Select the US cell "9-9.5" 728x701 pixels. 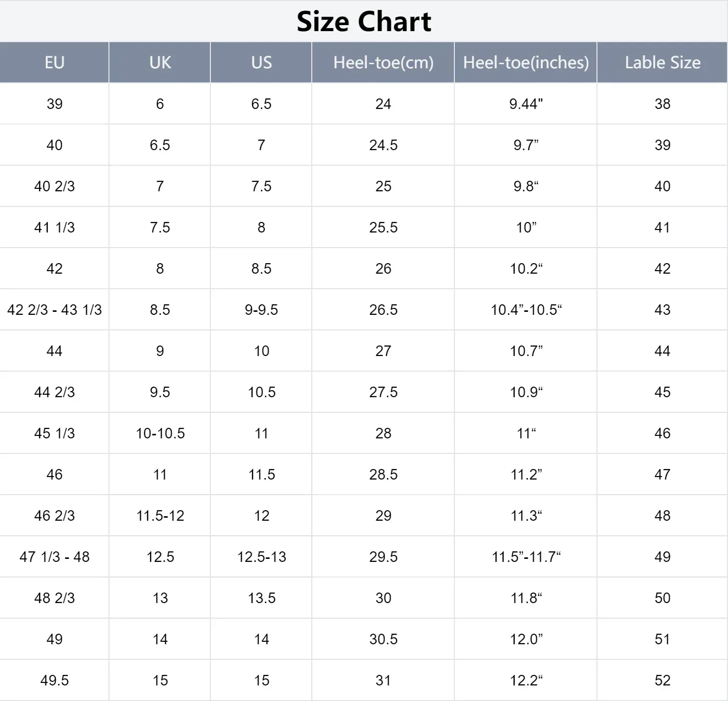coord(261,310)
